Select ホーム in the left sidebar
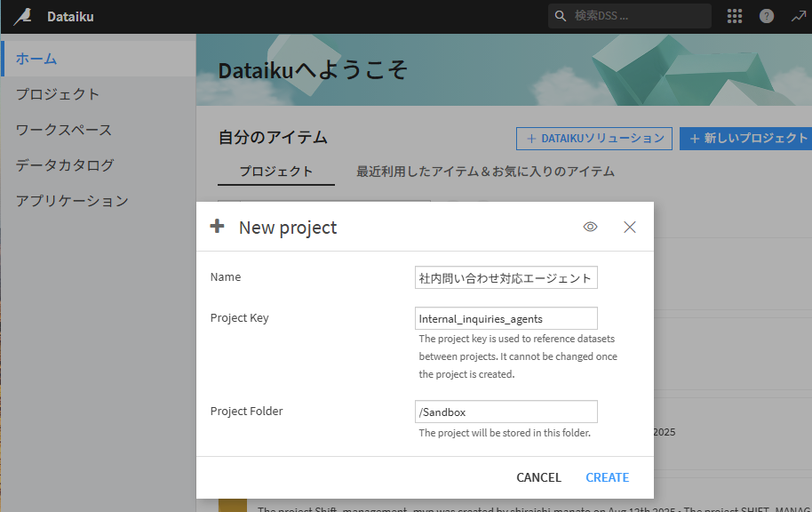 (36, 59)
